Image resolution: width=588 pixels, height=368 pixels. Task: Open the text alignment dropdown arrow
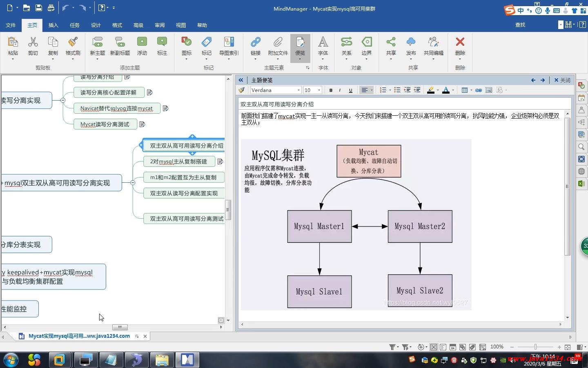click(372, 90)
